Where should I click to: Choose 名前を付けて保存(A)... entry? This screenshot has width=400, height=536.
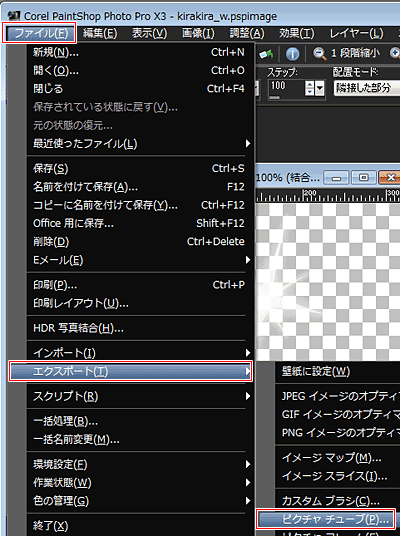tap(139, 187)
